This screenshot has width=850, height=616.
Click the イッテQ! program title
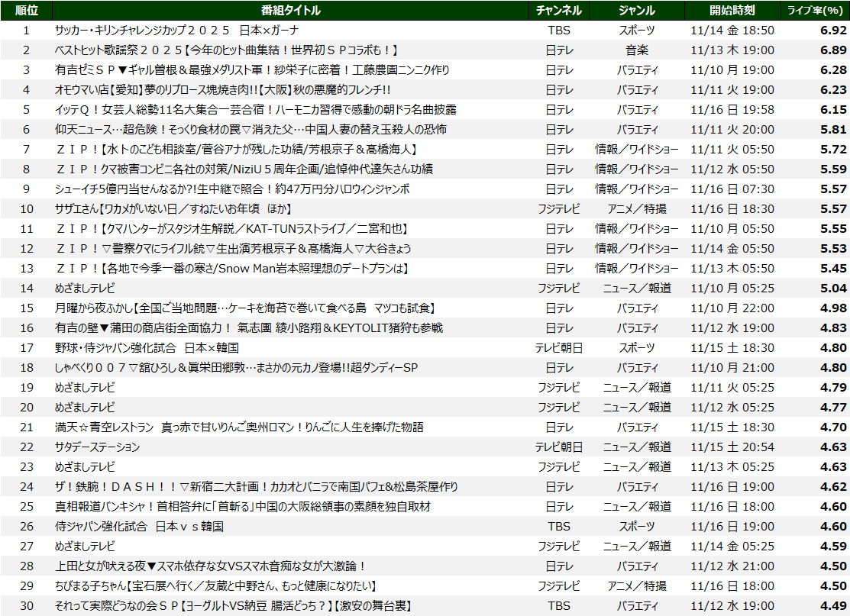click(255, 109)
